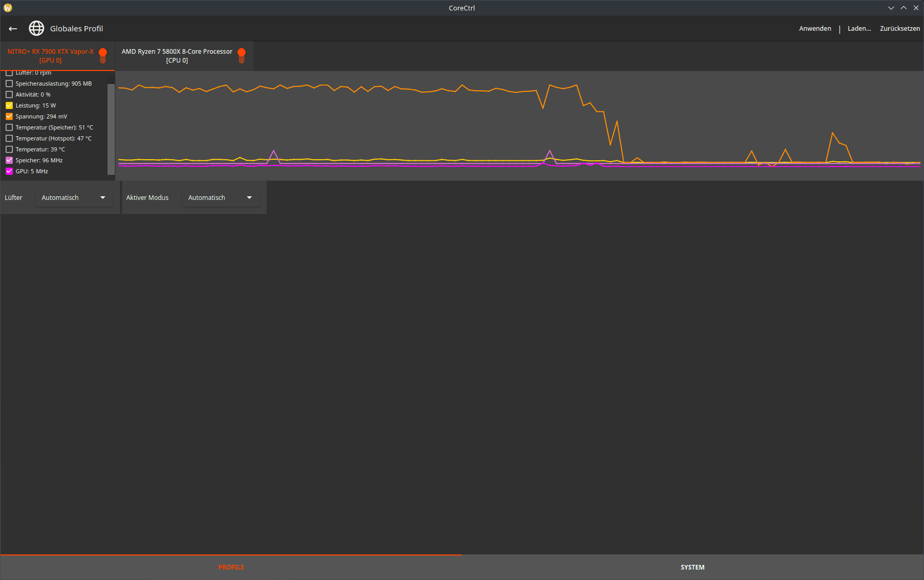Enable Temperatur (Speicher) checkbox
Image resolution: width=924 pixels, height=580 pixels.
tap(9, 127)
